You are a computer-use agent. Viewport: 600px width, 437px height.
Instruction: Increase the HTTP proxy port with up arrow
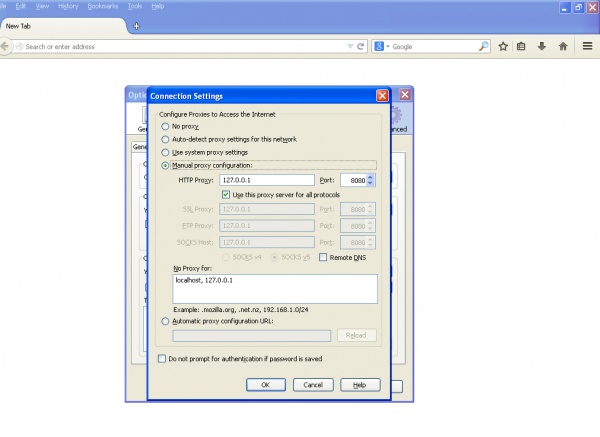point(370,177)
